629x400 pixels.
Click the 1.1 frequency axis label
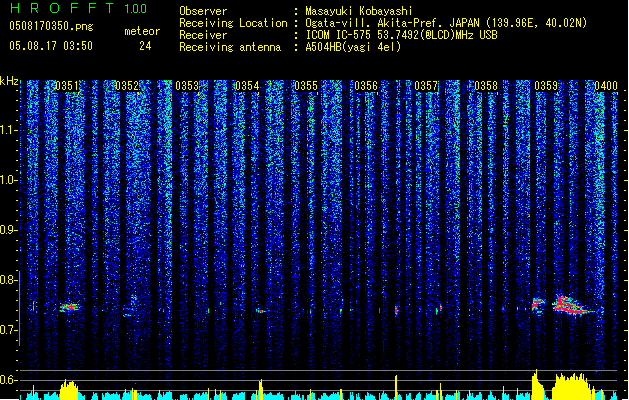click(9, 130)
